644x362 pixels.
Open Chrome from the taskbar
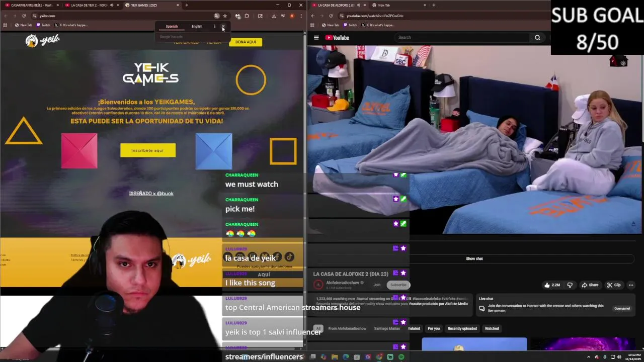click(379, 357)
